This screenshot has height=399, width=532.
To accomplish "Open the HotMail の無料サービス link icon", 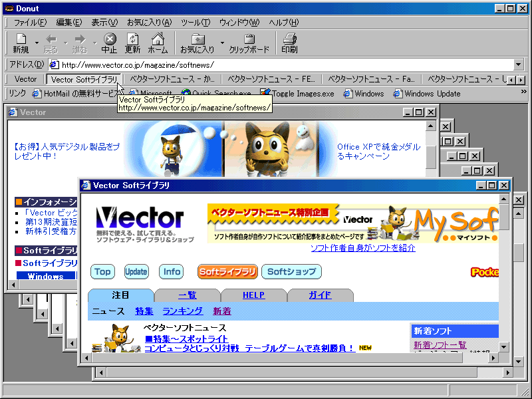I will click(37, 93).
